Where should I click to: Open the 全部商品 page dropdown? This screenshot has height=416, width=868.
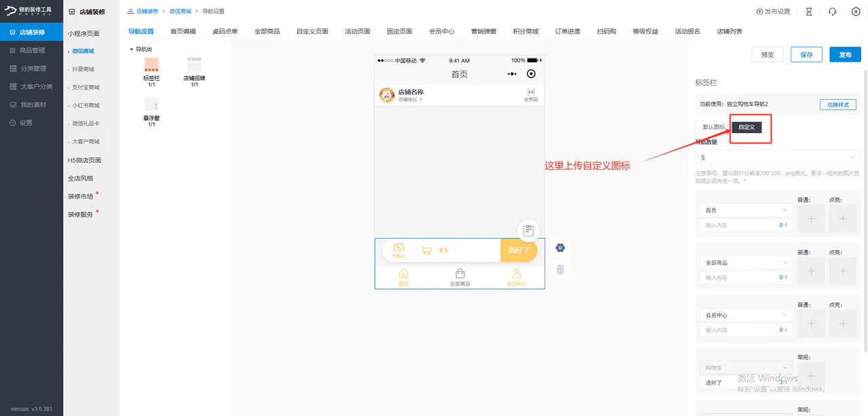(746, 263)
